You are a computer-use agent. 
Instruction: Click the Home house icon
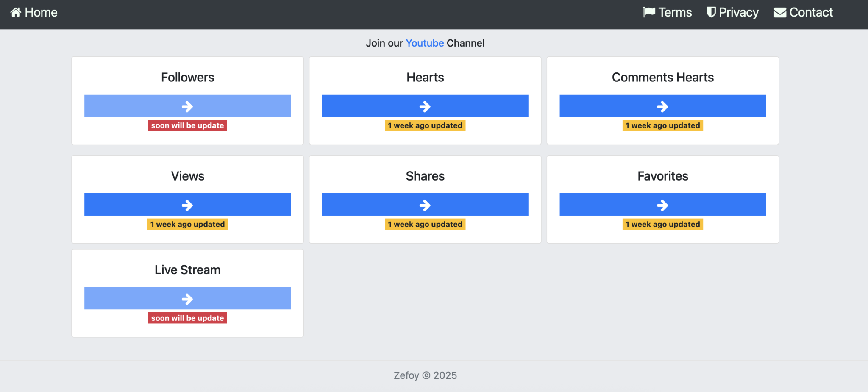pos(16,12)
